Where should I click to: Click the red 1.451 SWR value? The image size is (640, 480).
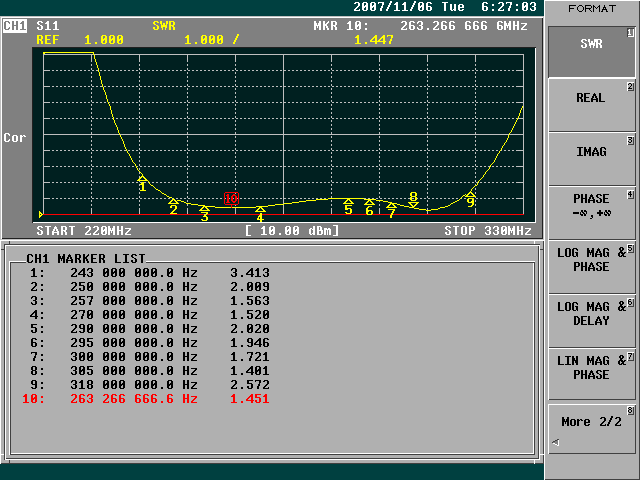(250, 399)
